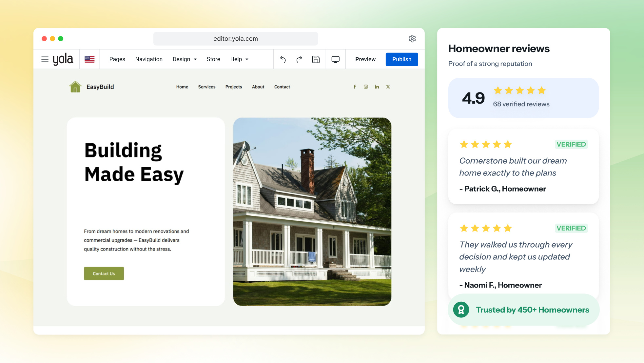Undo the last edit

click(x=283, y=59)
